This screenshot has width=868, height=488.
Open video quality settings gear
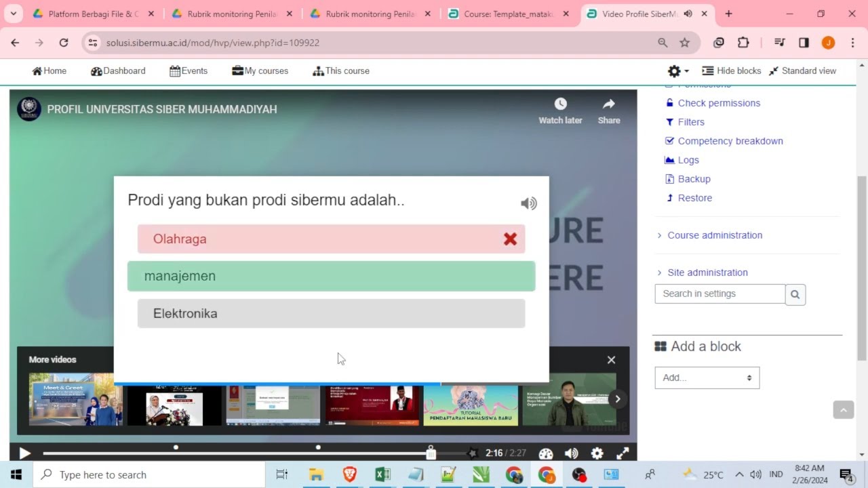pyautogui.click(x=597, y=453)
